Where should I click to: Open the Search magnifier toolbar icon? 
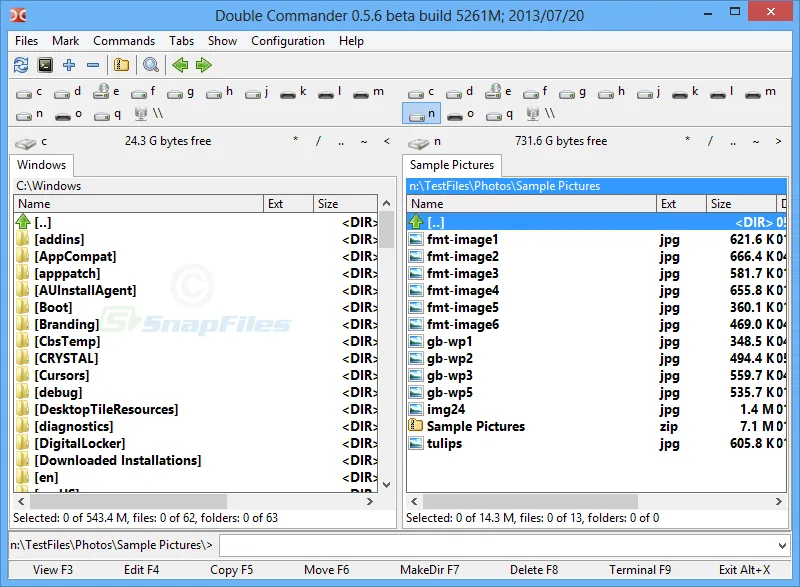151,65
